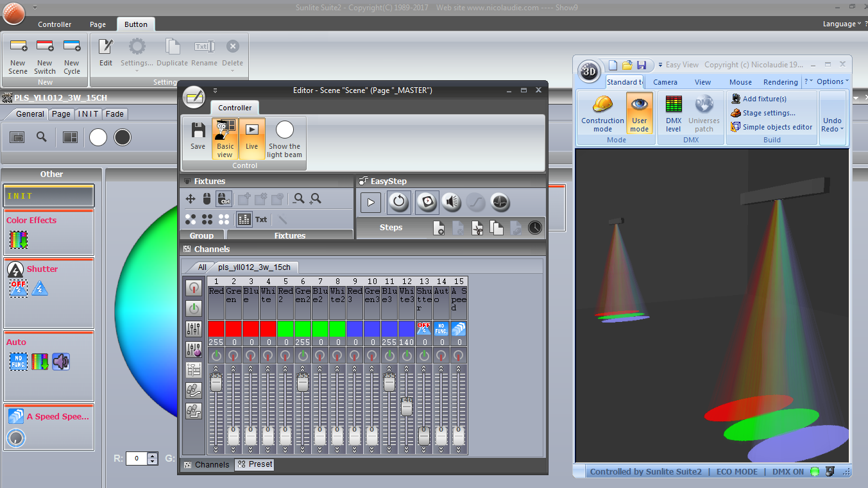Expand the Options menu in Easy View

pyautogui.click(x=832, y=81)
